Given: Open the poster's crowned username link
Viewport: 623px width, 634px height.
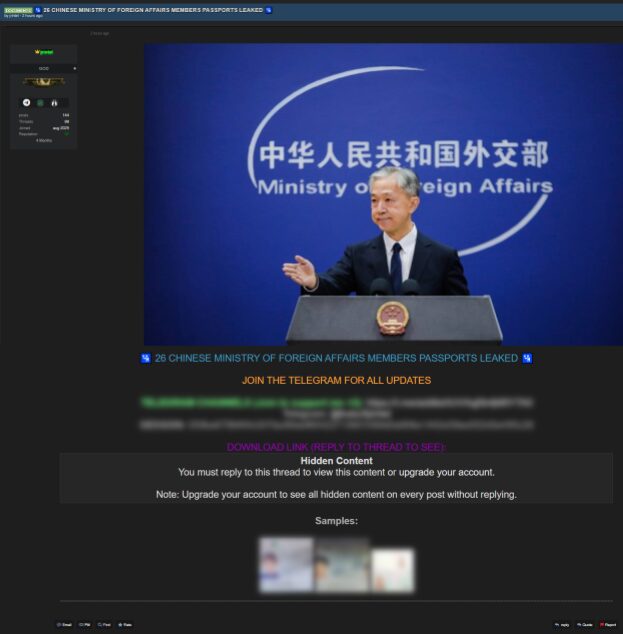Looking at the screenshot, I should [x=44, y=52].
